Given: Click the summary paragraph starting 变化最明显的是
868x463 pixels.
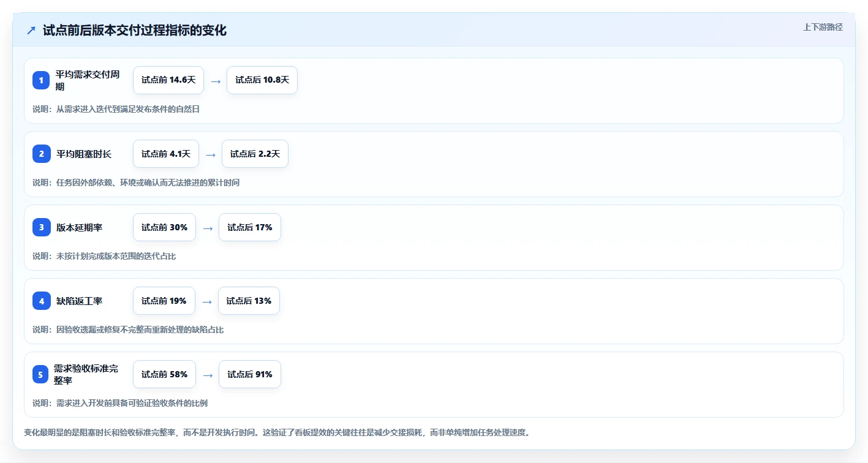Looking at the screenshot, I should pyautogui.click(x=277, y=432).
